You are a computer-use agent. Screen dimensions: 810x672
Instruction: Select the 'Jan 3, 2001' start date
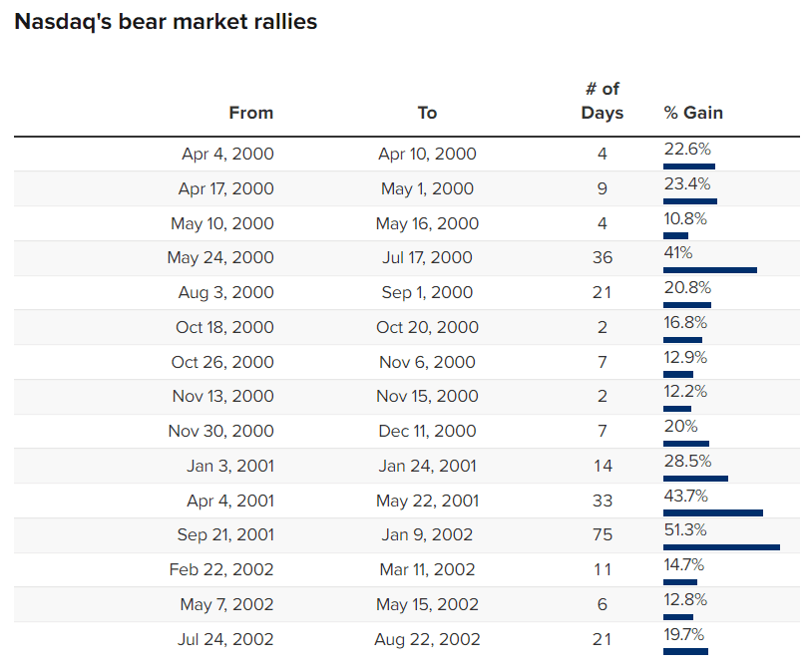click(229, 466)
